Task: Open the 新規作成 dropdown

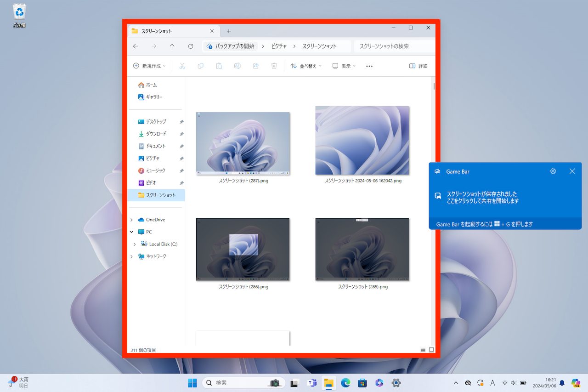Action: [149, 66]
